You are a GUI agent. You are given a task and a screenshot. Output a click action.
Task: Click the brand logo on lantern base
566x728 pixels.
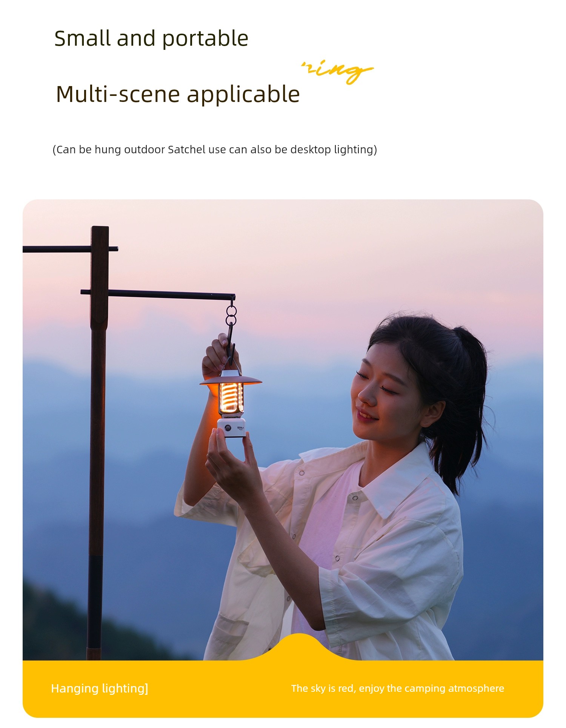(x=241, y=428)
